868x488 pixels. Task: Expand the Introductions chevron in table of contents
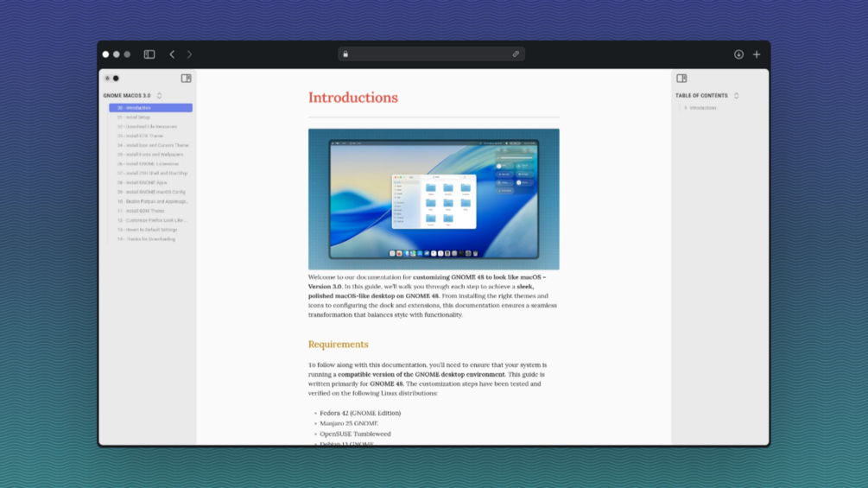[x=685, y=108]
